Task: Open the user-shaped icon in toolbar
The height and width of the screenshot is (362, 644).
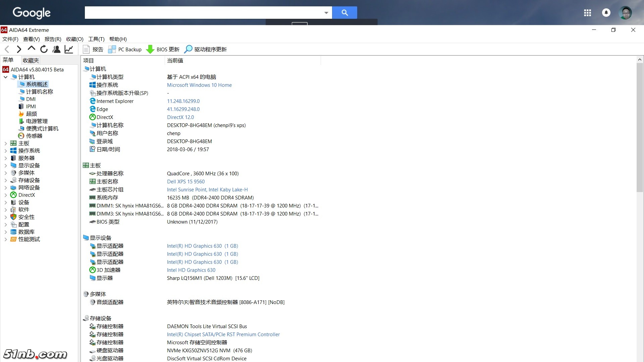Action: coord(56,49)
